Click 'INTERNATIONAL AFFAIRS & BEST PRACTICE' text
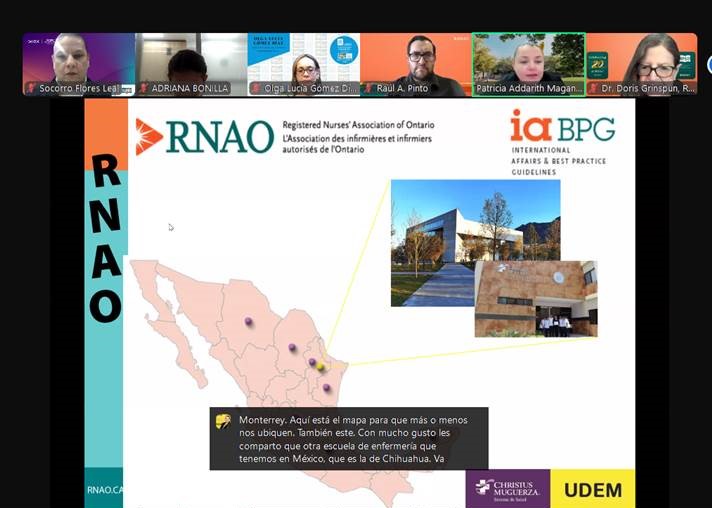Screen dimensions: 712x508 pos(559,156)
